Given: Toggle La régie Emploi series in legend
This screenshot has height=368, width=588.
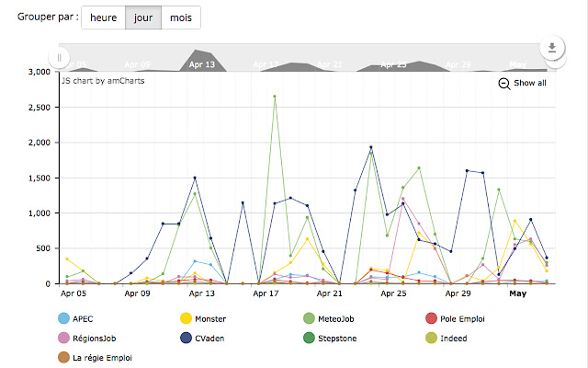Looking at the screenshot, I should click(95, 358).
